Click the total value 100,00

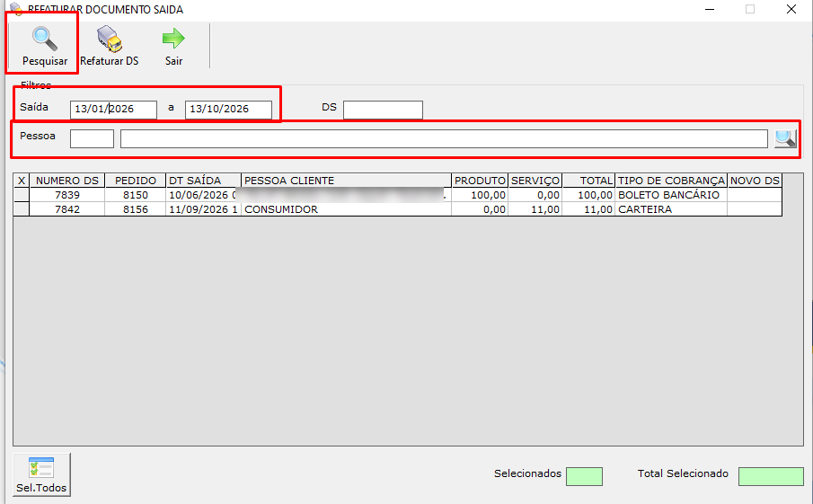(x=589, y=195)
